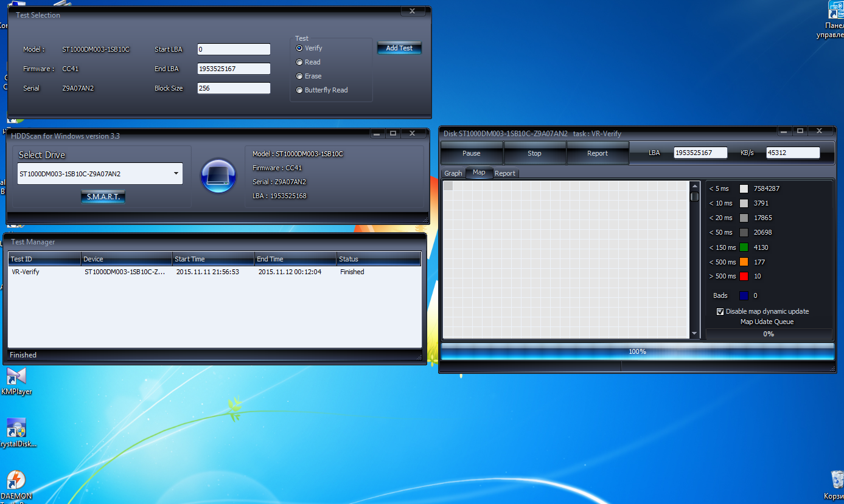The image size is (844, 504).
Task: Open the Recycle Bin (Корзина) desktop icon
Action: 834,485
